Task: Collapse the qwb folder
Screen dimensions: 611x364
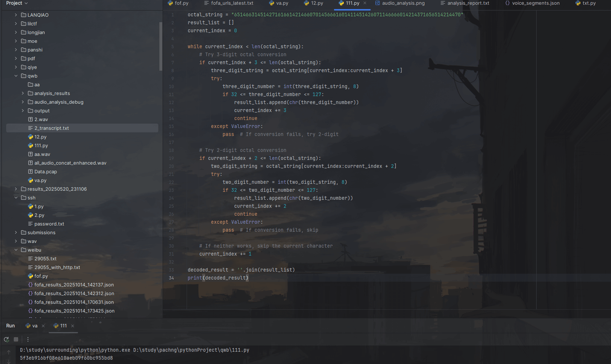Action: (x=16, y=76)
